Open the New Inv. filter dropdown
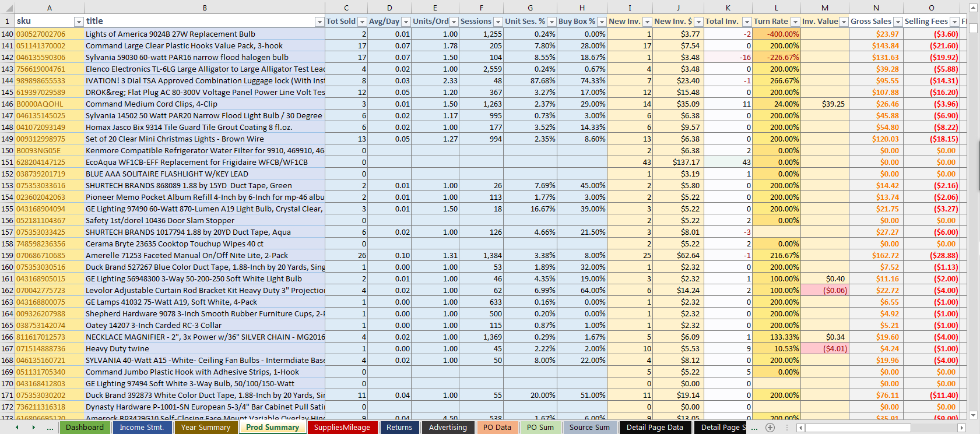This screenshot has height=434, width=980. pyautogui.click(x=647, y=22)
